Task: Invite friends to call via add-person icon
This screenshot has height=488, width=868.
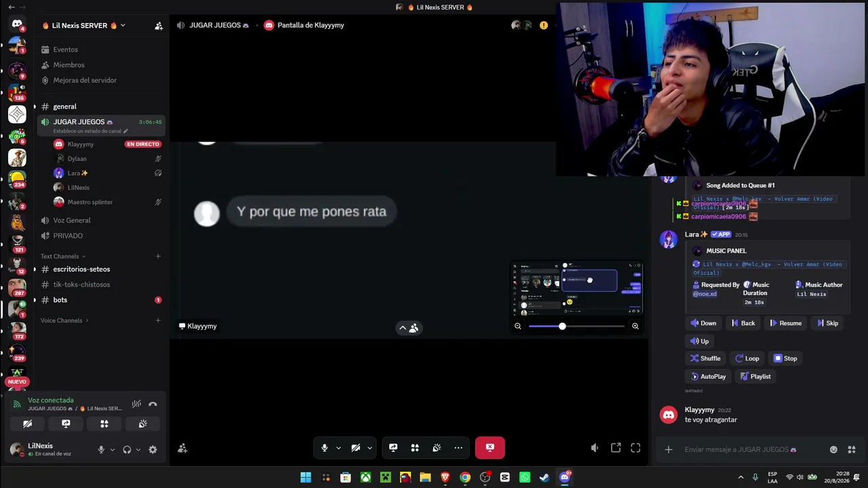Action: 182,448
